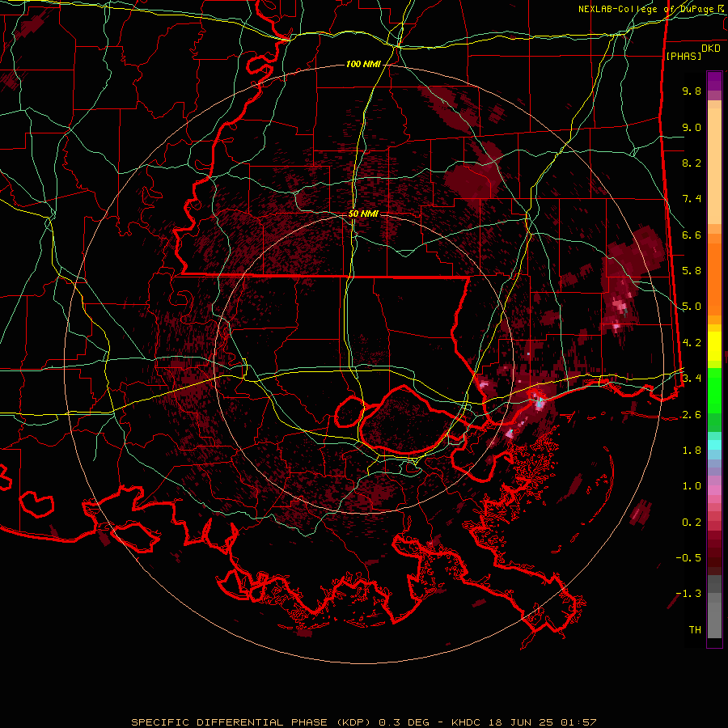Click the [PHAS] units label

684,56
